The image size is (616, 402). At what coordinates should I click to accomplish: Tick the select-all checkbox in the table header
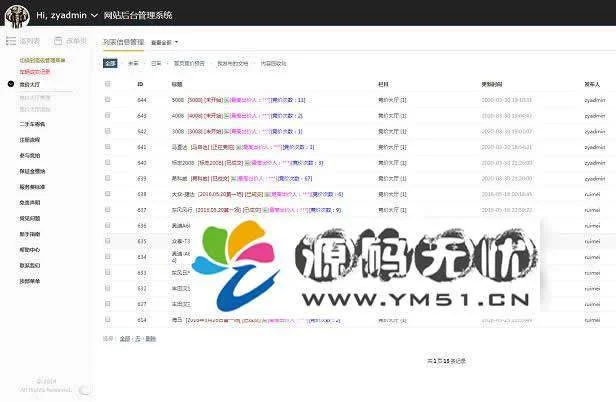(108, 84)
